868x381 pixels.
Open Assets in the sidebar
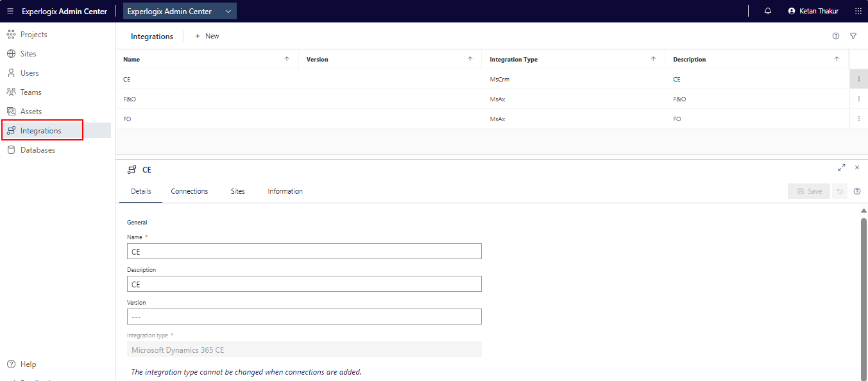pyautogui.click(x=24, y=112)
